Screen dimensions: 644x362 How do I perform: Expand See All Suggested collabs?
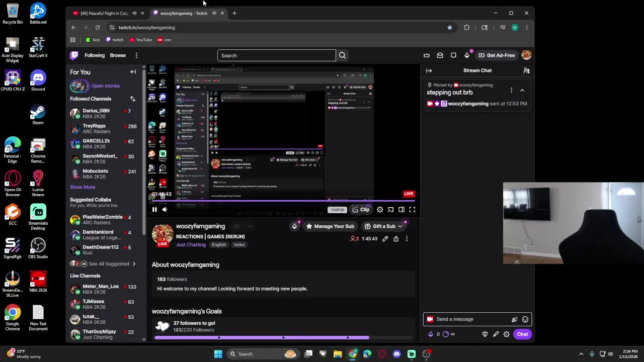tap(105, 263)
